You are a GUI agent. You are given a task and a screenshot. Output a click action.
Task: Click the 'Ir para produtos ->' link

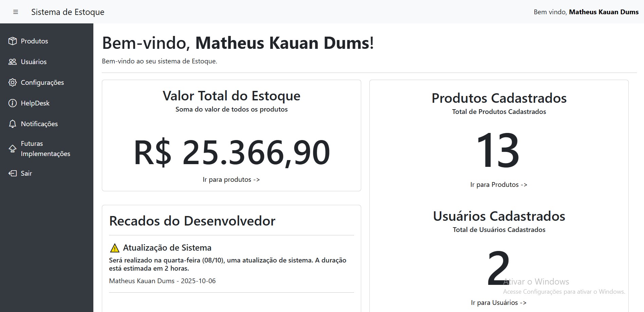pyautogui.click(x=231, y=179)
